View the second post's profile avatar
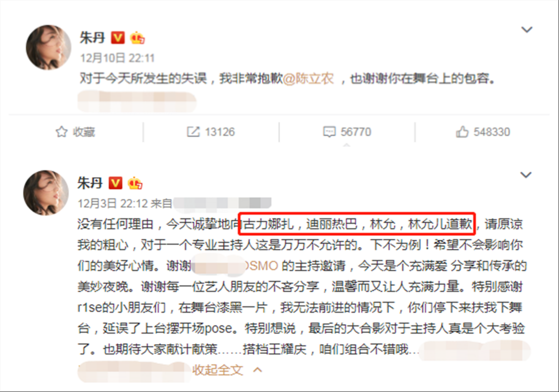This screenshot has height=392, width=559. (x=46, y=193)
